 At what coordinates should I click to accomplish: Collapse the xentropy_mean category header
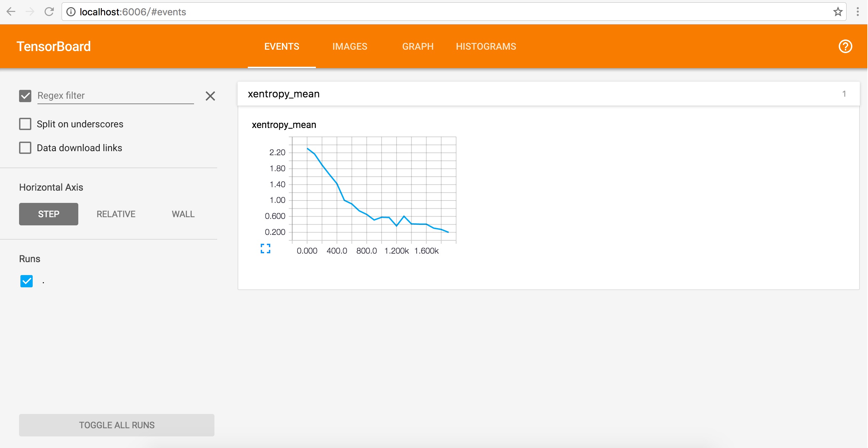click(548, 94)
